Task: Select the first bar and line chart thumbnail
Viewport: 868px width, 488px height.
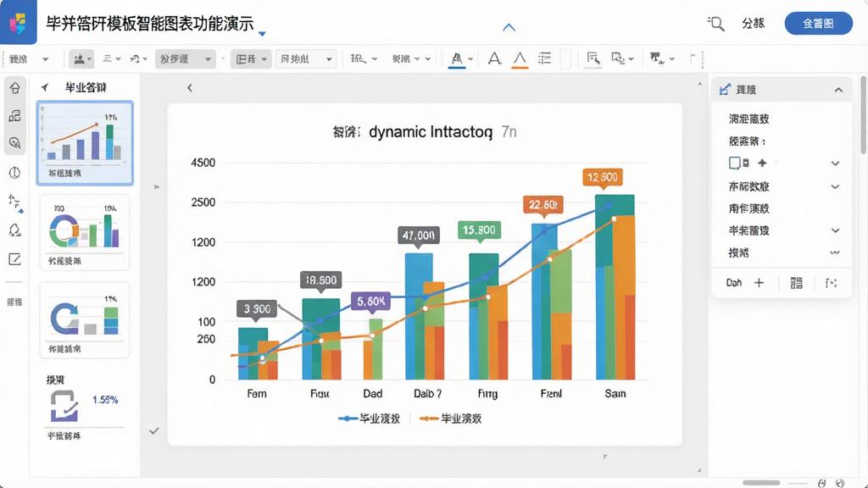Action: [85, 142]
